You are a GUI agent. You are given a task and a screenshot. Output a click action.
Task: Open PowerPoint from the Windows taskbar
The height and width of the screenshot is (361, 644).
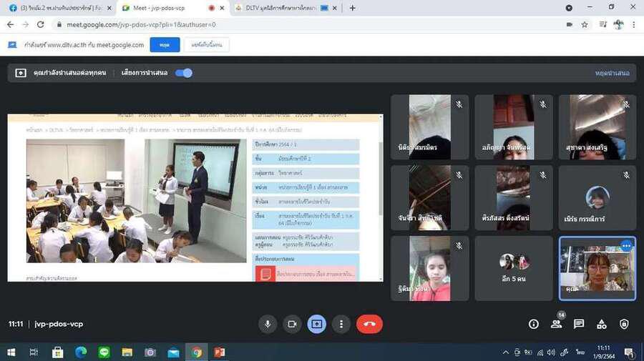point(220,352)
